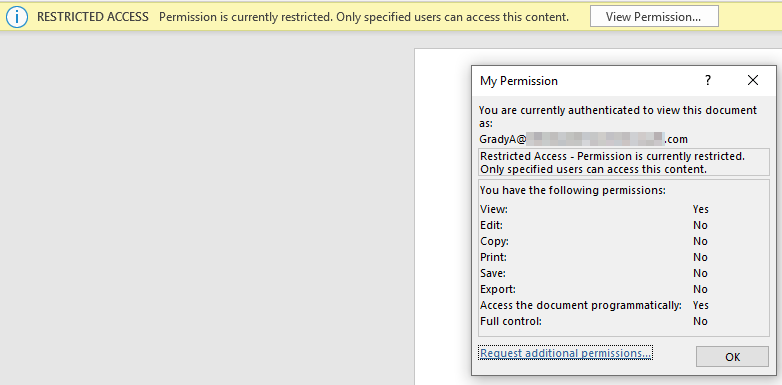Select the GradyA email address text
Screen dimensions: 782x385
(583, 139)
